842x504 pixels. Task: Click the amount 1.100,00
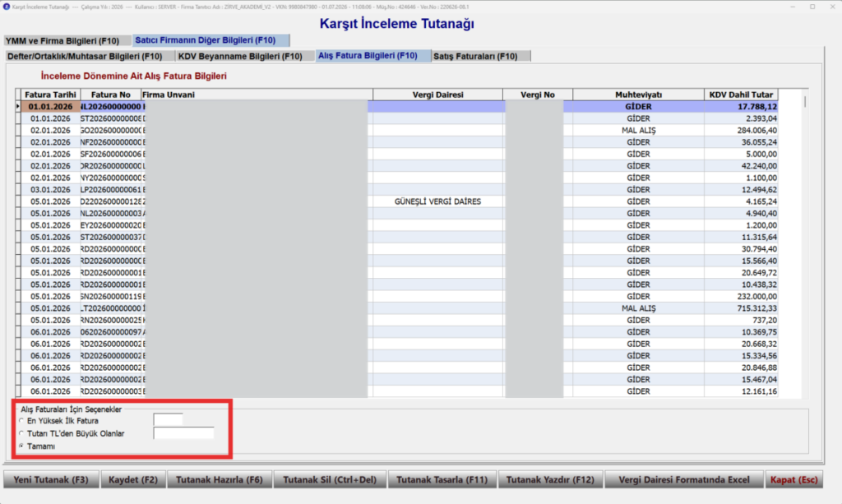(x=741, y=178)
